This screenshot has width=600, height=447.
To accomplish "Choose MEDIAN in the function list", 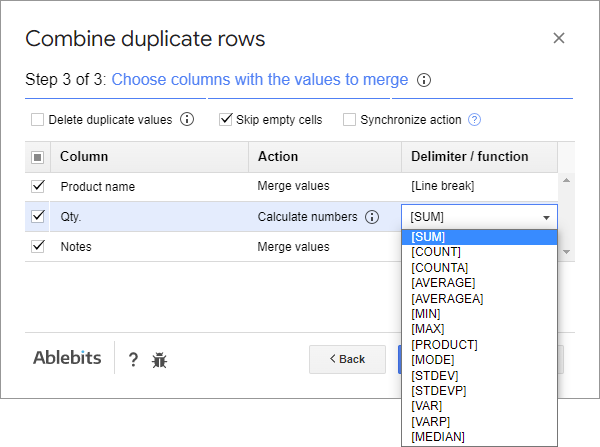I will (438, 436).
